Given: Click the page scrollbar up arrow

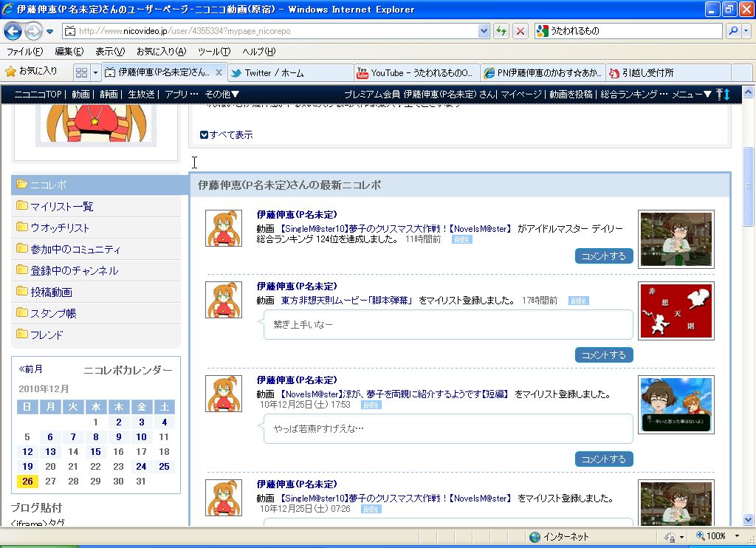Looking at the screenshot, I should (x=748, y=91).
